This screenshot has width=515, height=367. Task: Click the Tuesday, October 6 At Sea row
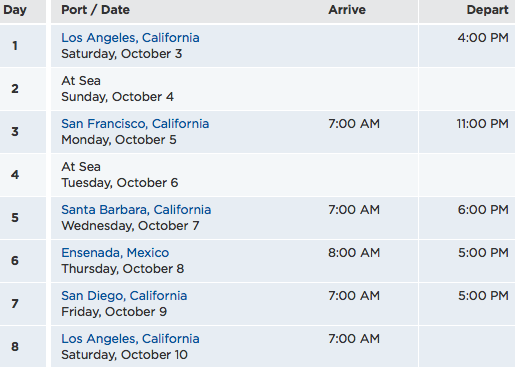click(257, 175)
